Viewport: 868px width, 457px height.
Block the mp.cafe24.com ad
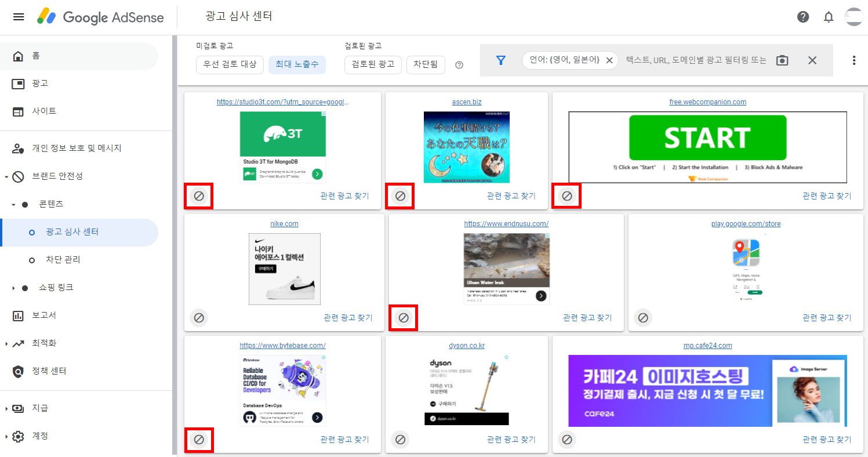click(x=567, y=440)
